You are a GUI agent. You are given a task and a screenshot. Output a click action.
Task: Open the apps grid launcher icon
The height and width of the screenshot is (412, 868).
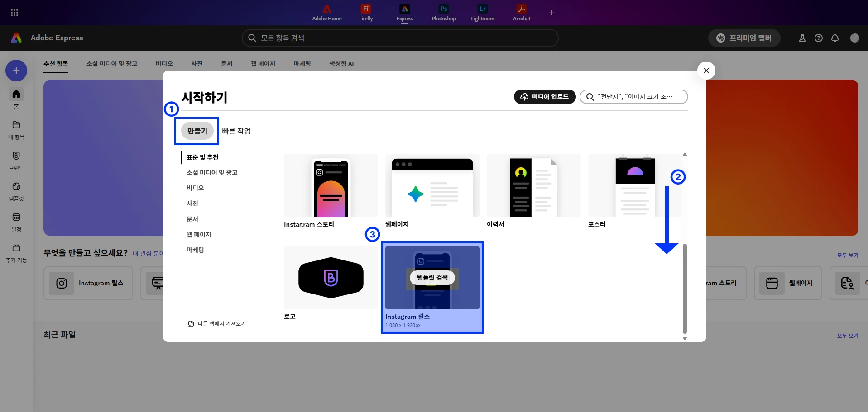[14, 13]
